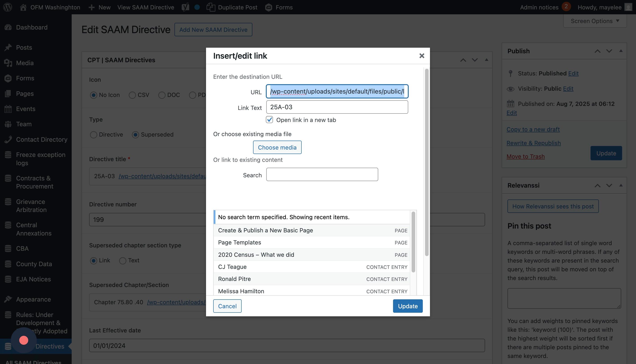
Task: Click the Choose media button
Action: point(277,147)
